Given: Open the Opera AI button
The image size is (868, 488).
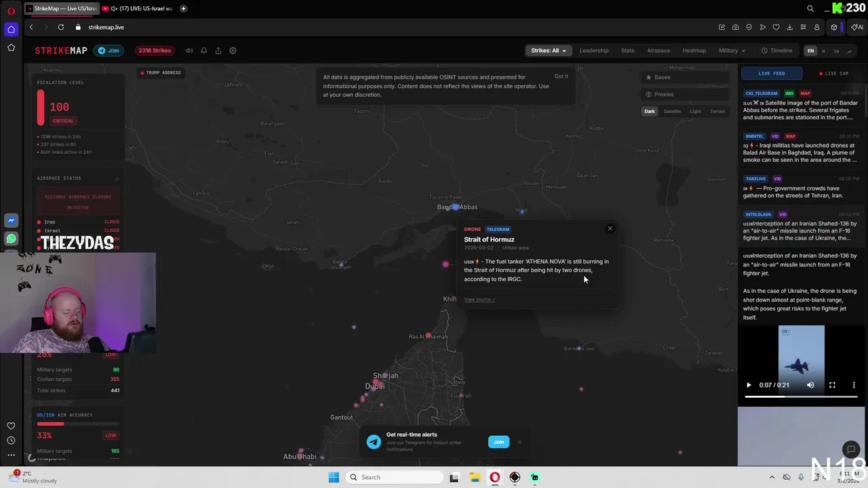Looking at the screenshot, I should click(x=857, y=27).
